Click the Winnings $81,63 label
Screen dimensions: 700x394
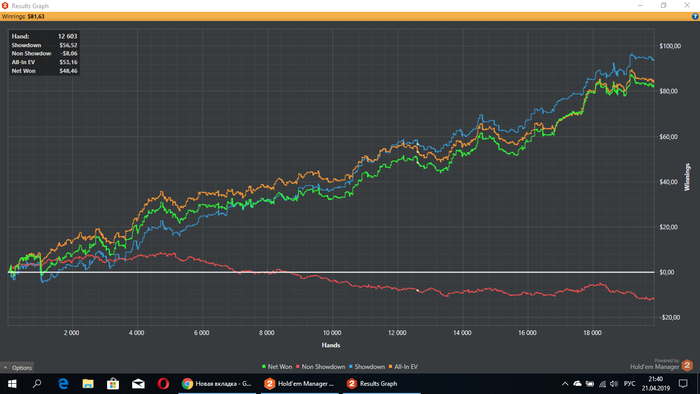[23, 17]
